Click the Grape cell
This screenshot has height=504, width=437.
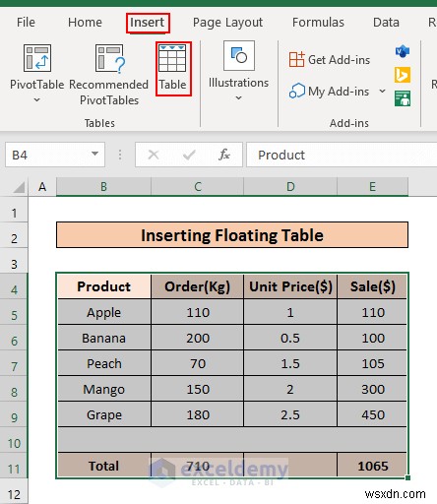(104, 414)
